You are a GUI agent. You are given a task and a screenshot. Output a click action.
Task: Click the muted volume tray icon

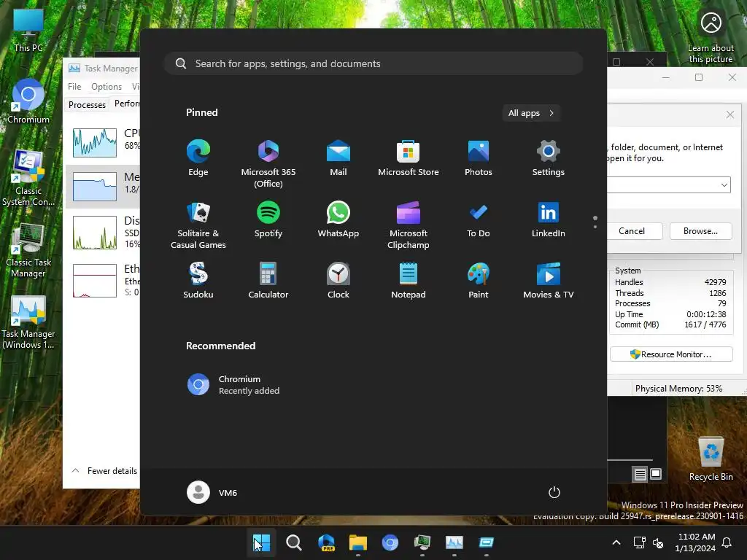(x=658, y=542)
